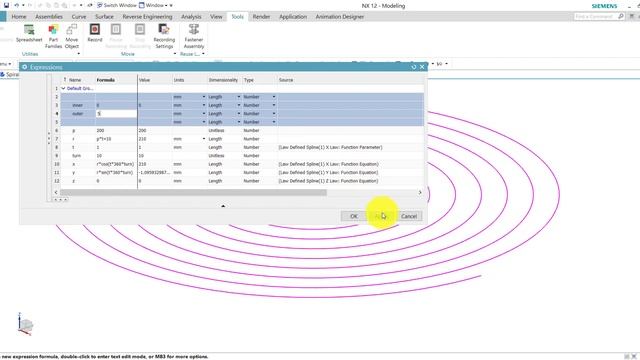
Task: Open Part Families tool
Action: [53, 36]
